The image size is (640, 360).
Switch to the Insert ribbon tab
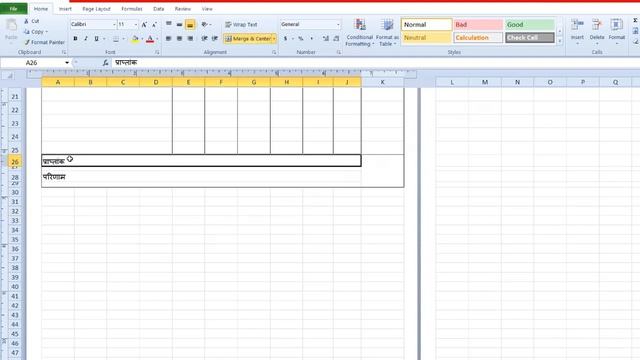coord(65,9)
